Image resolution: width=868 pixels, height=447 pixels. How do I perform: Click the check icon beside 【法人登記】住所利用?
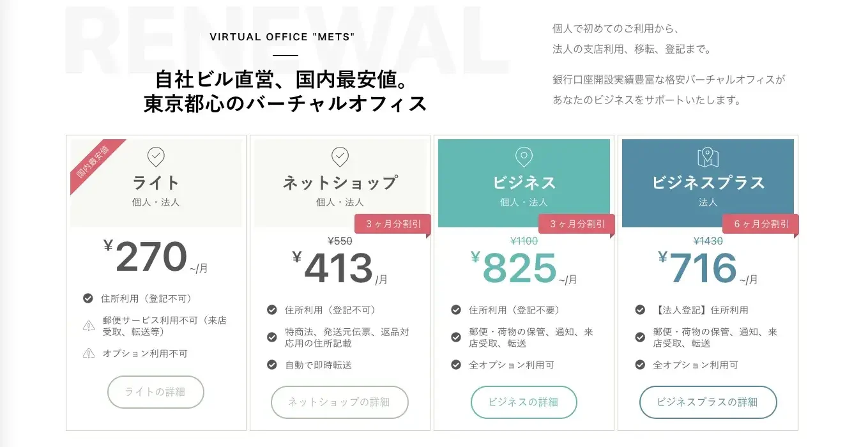[640, 310]
